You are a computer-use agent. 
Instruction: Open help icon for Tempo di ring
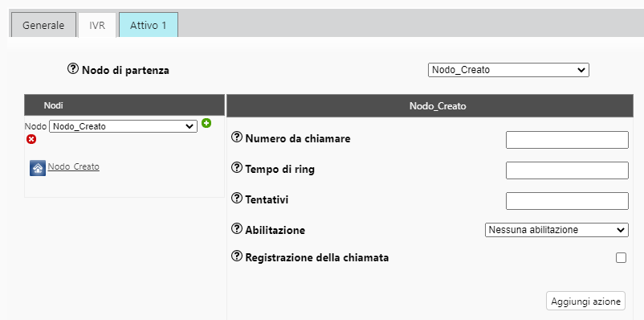[x=237, y=168]
